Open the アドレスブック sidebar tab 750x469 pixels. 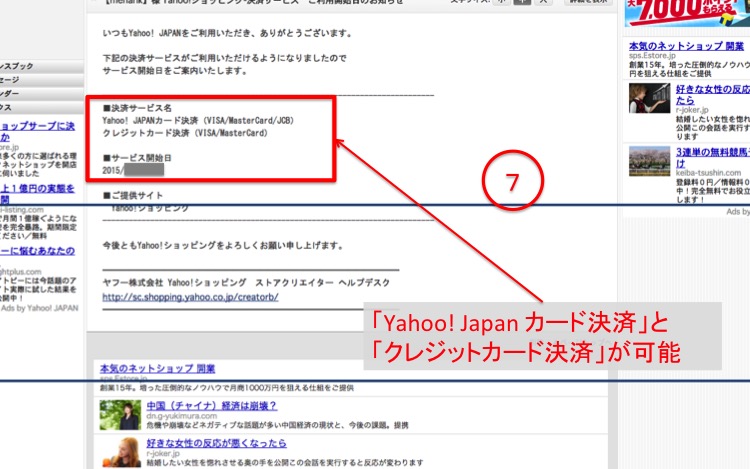(x=42, y=66)
